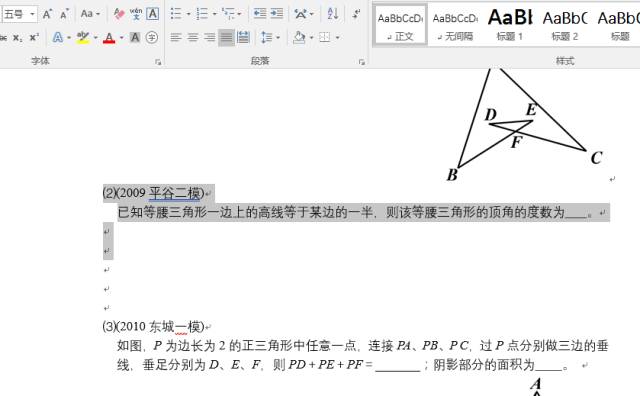Apply character border with the boxed A icon
The image size is (640, 396).
pos(152,14)
